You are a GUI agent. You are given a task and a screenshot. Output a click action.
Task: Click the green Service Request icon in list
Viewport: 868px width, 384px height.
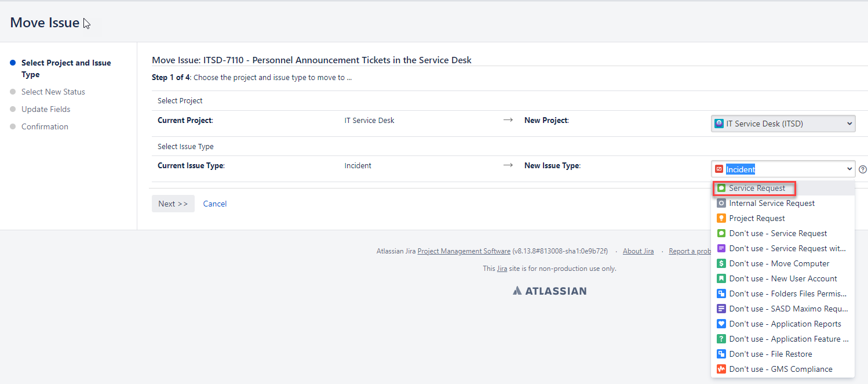pyautogui.click(x=721, y=188)
